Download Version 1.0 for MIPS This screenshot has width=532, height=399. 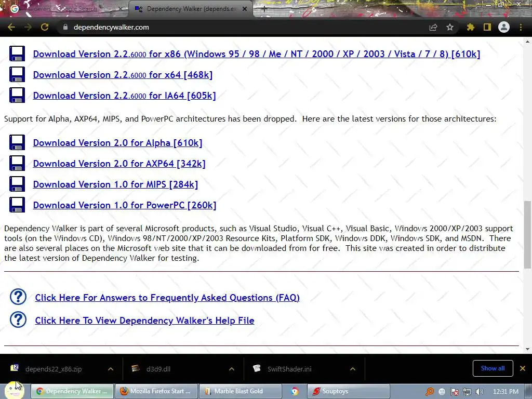tap(115, 184)
